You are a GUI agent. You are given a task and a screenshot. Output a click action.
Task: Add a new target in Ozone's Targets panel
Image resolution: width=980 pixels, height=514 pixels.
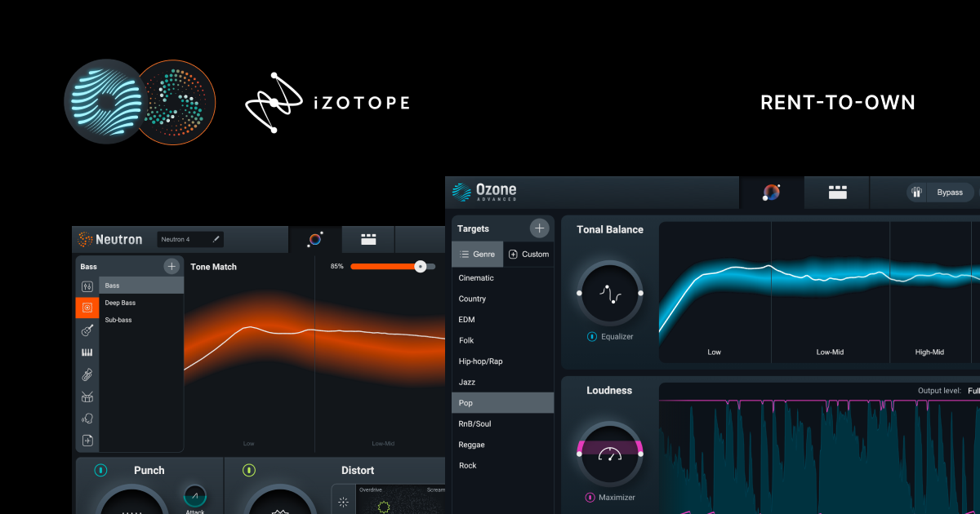click(x=539, y=228)
